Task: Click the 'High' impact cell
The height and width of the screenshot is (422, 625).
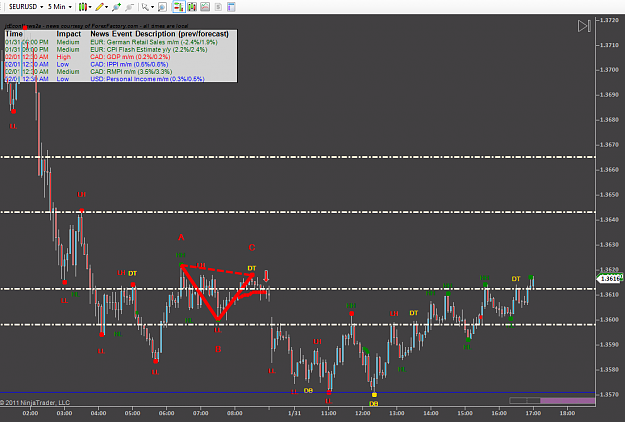Action: tap(63, 57)
